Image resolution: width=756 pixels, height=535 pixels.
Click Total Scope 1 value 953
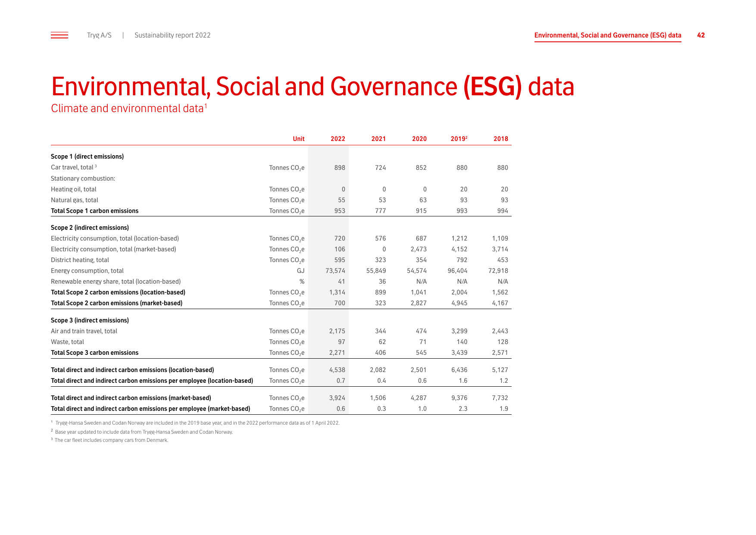click(x=340, y=211)
